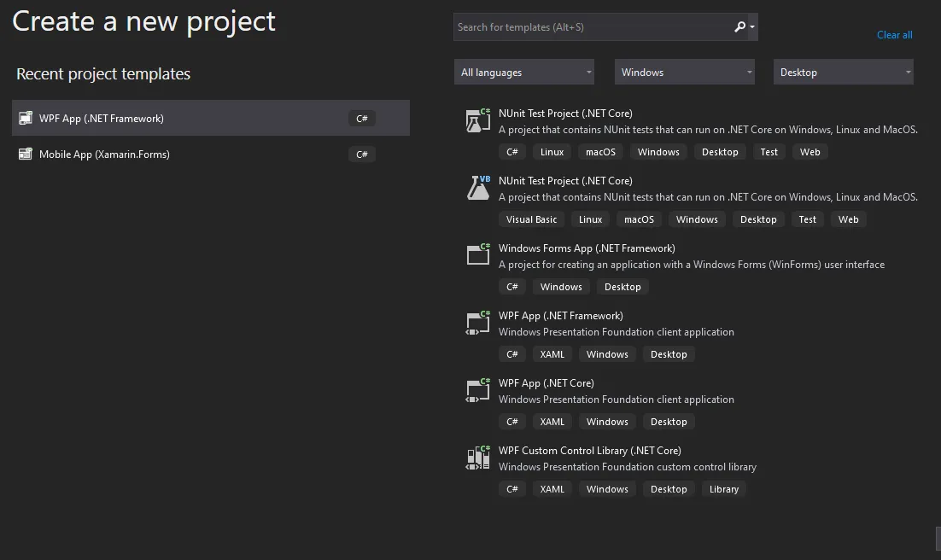The height and width of the screenshot is (560, 941).
Task: Click the Clear all filters link
Action: pos(894,35)
